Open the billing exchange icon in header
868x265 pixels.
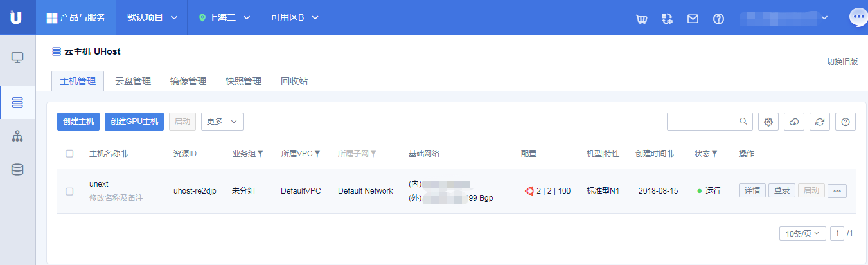coord(668,19)
